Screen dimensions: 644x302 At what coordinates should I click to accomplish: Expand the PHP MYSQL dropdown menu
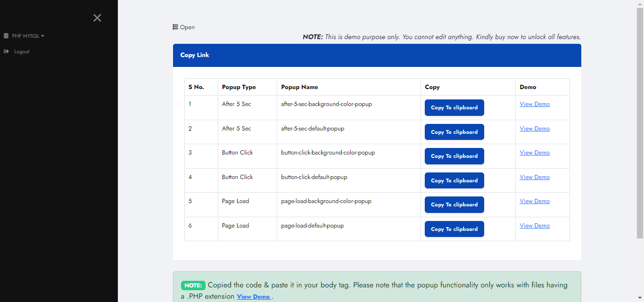[28, 36]
